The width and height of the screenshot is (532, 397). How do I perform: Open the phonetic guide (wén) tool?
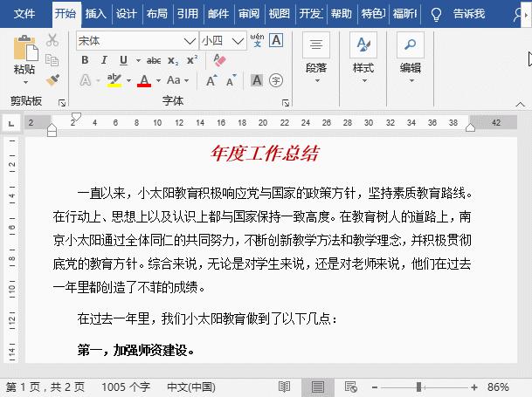pos(257,40)
